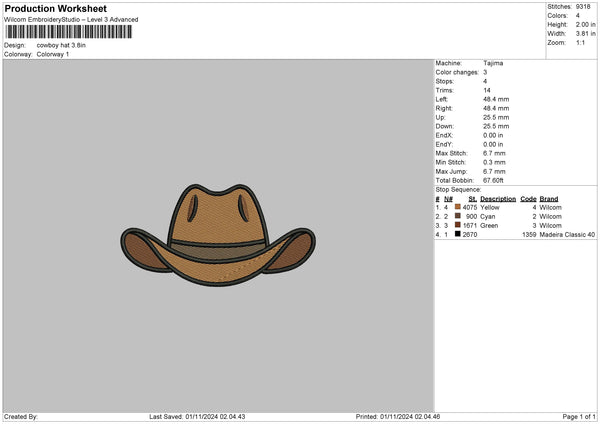
Task: Click the St. column header
Action: point(473,198)
